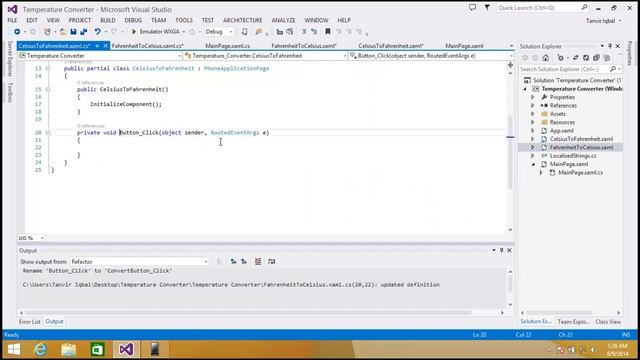The width and height of the screenshot is (640, 360).
Task: Click the Undo toolbar icon
Action: pos(97,31)
